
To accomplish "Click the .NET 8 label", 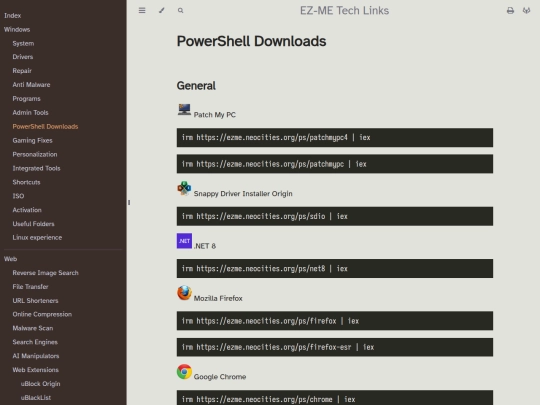I will pyautogui.click(x=205, y=246).
